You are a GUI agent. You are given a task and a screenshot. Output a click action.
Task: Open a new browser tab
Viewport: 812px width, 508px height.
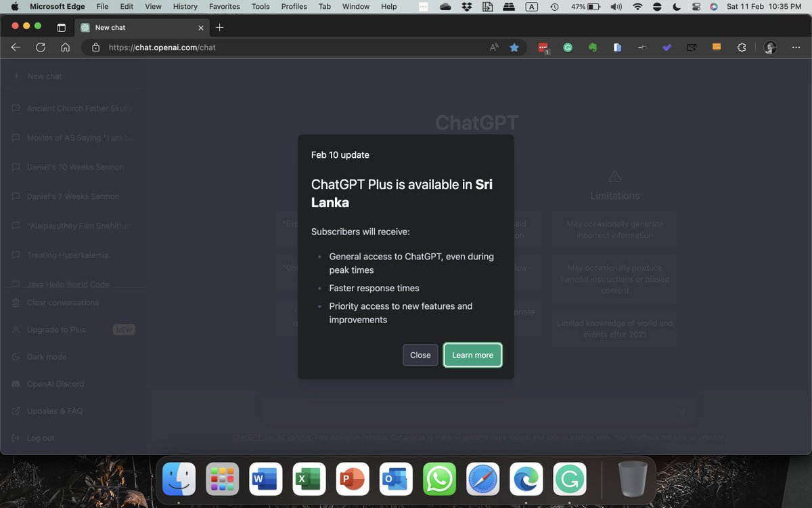(219, 27)
